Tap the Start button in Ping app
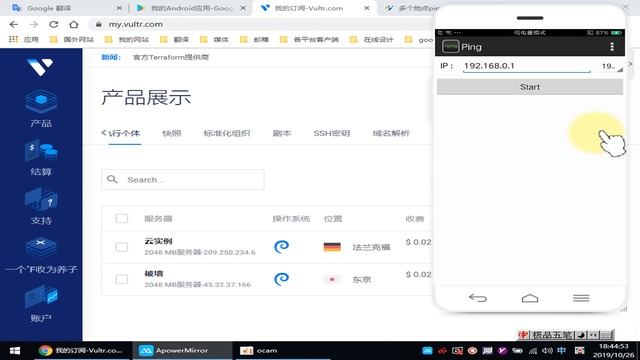This screenshot has width=640, height=360. coord(530,87)
